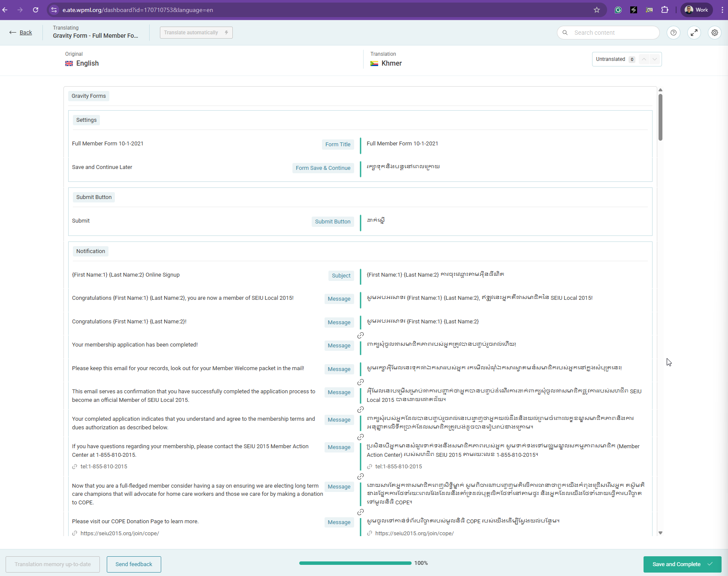Screen dimensions: 728x576
Task: Click the Untranslated counter label
Action: pos(611,59)
